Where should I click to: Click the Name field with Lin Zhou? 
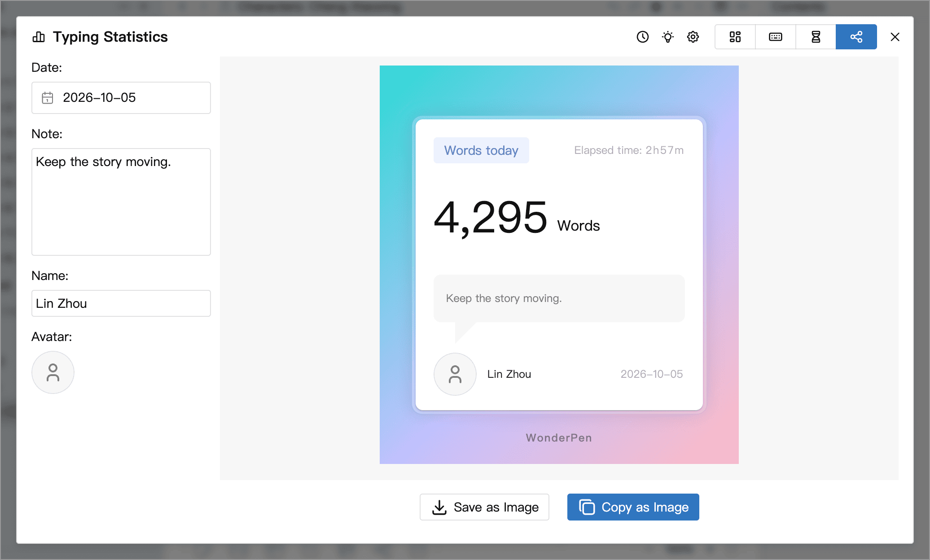(x=121, y=303)
